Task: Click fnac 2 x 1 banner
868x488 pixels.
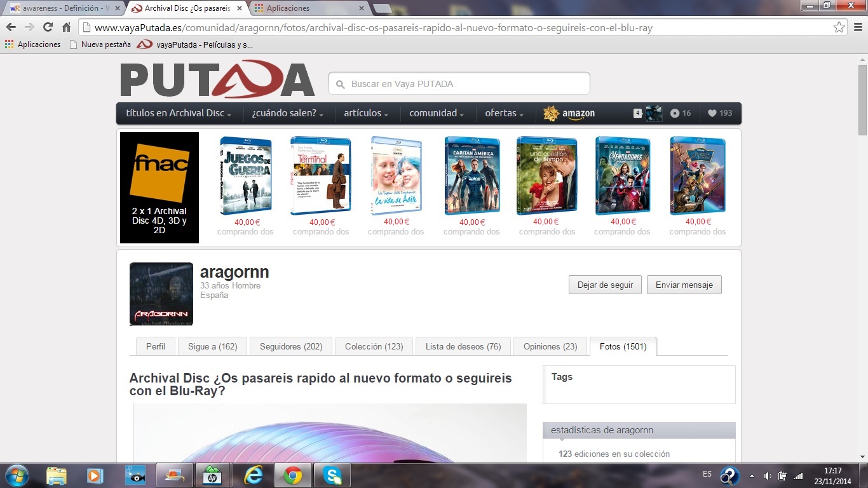Action: [159, 187]
